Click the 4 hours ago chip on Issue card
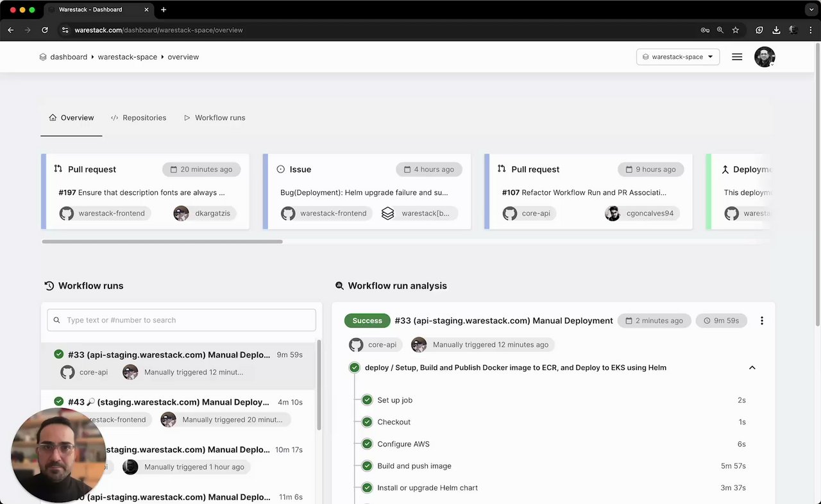Viewport: 821px width, 504px height. coord(429,169)
